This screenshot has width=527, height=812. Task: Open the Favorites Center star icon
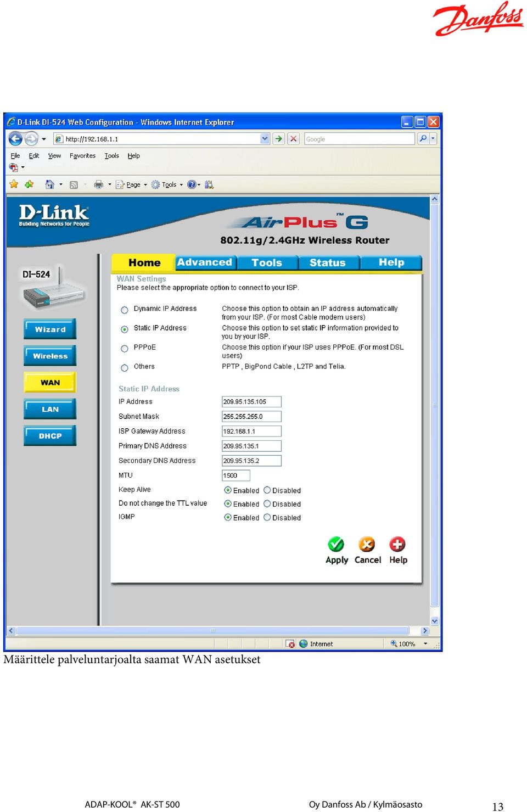point(14,184)
